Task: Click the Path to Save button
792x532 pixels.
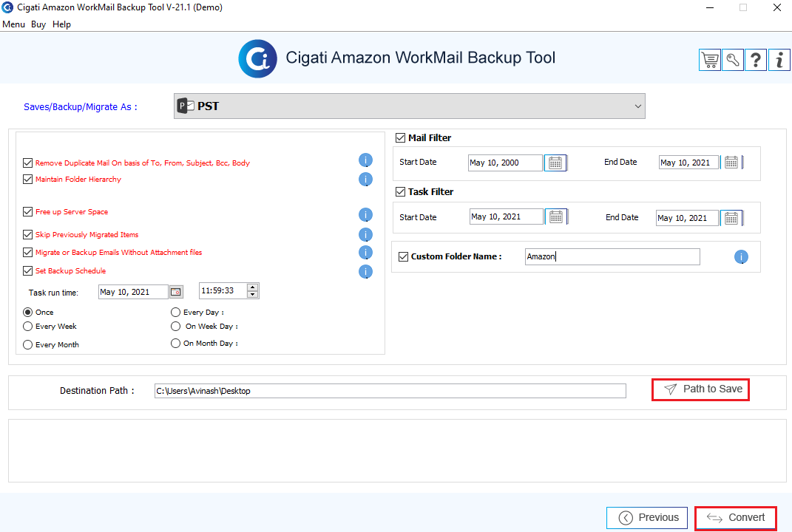Action: pos(700,389)
